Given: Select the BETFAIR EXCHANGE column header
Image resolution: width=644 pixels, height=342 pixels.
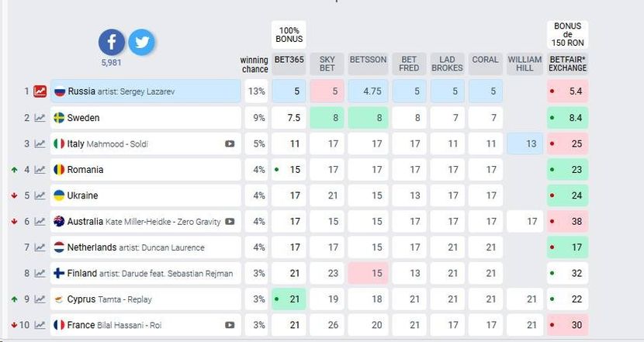Looking at the screenshot, I should pyautogui.click(x=567, y=64).
